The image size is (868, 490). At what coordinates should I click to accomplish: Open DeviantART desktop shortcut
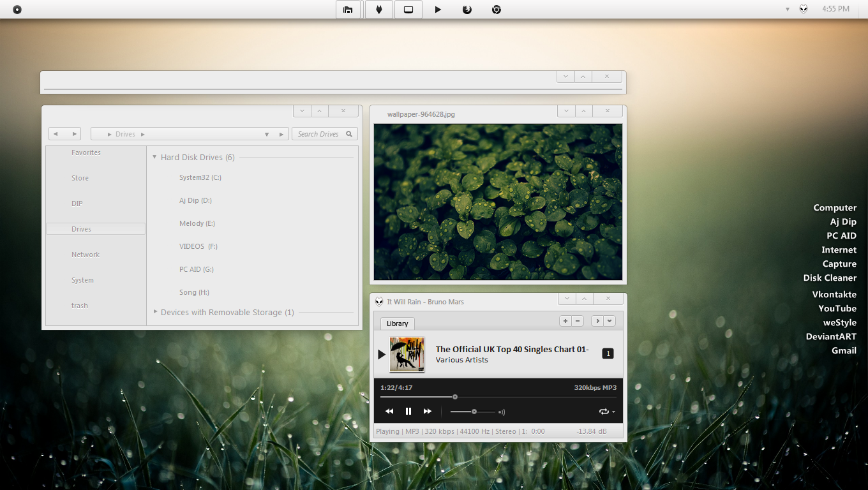pos(831,337)
